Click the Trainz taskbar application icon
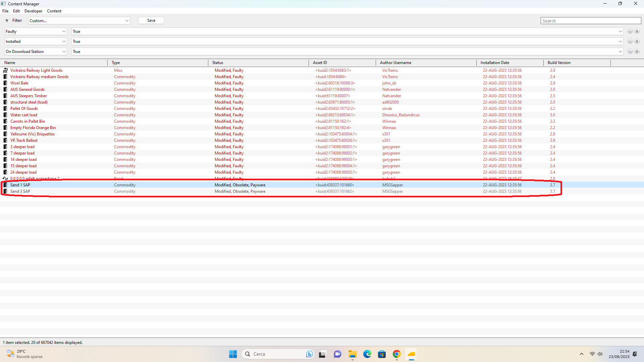The image size is (644, 362). click(x=411, y=354)
